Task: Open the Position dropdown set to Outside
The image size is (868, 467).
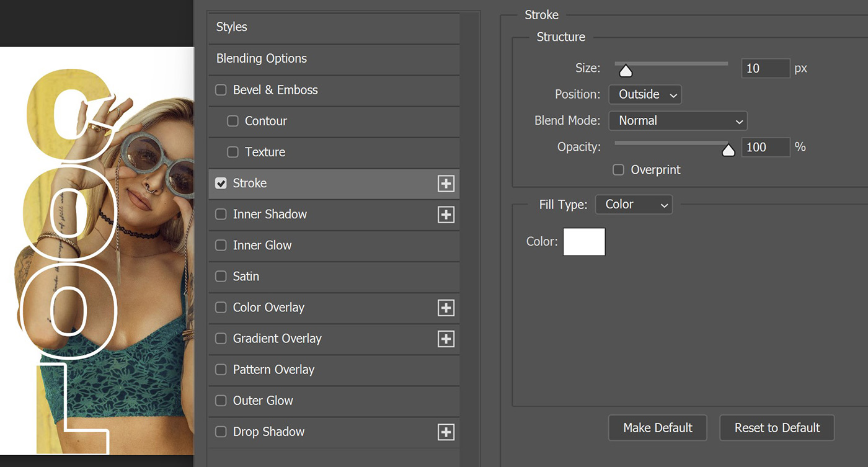Action: pyautogui.click(x=645, y=94)
